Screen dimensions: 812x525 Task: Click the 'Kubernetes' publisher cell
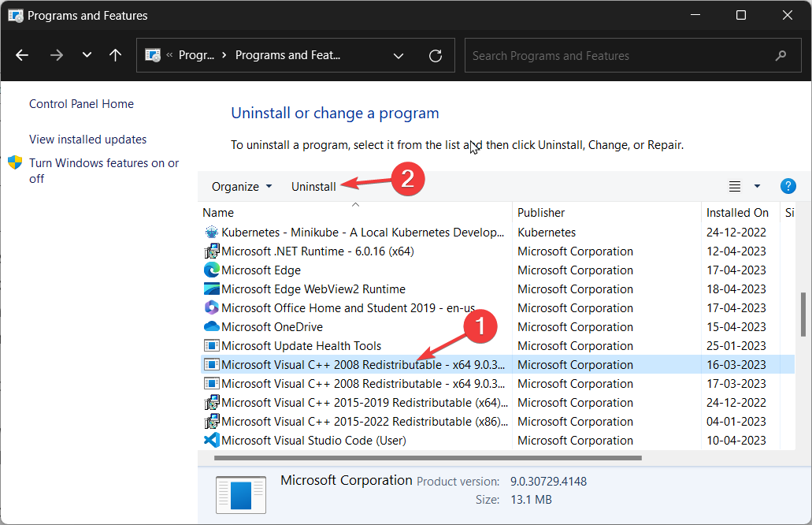(x=547, y=233)
